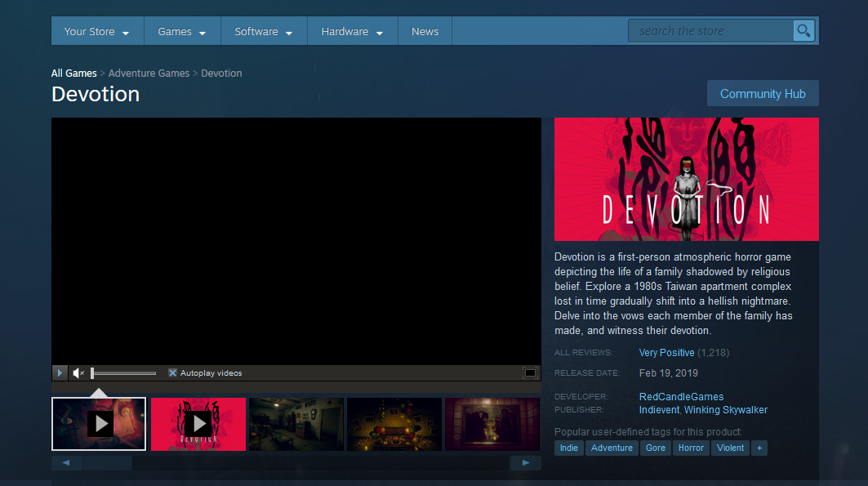This screenshot has height=486, width=868.
Task: Visit the RedCandleGames developer page
Action: (681, 396)
